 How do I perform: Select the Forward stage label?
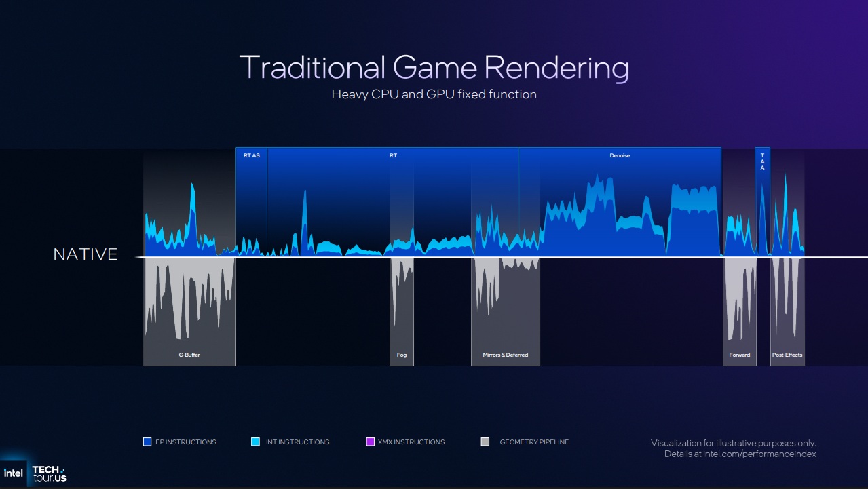click(739, 355)
